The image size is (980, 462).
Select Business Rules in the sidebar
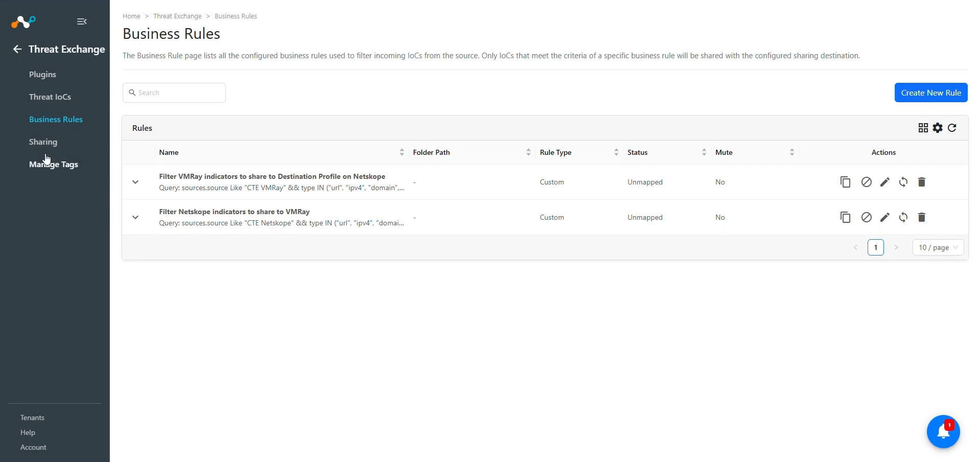point(56,120)
